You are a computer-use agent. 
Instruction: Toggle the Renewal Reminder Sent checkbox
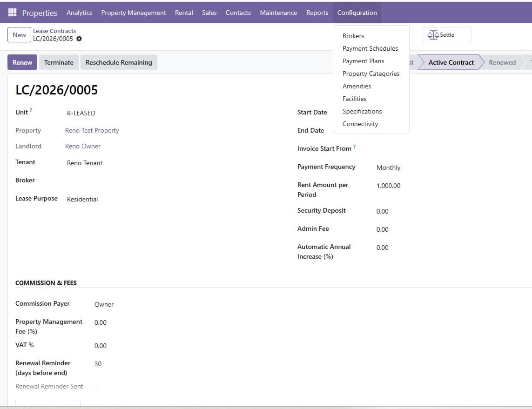click(96, 386)
